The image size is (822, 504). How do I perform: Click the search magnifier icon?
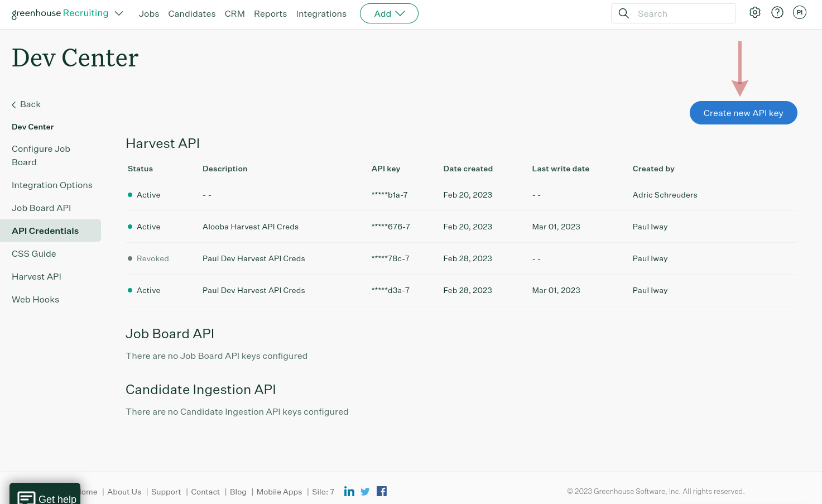624,13
